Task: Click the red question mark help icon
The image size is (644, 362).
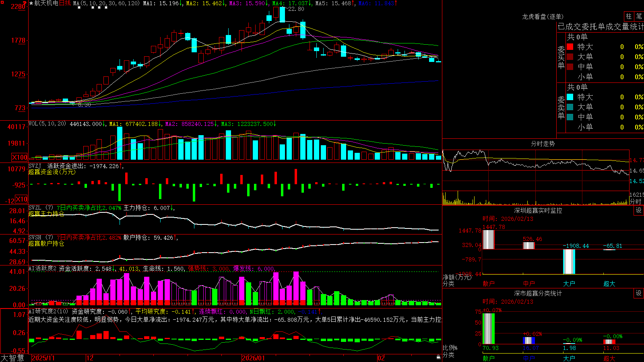Action: coord(25,3)
